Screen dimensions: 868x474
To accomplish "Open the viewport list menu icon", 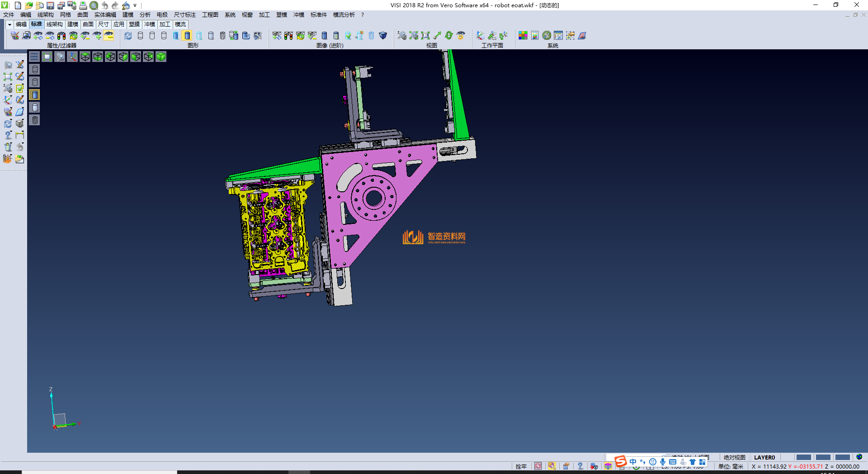I will pos(34,57).
